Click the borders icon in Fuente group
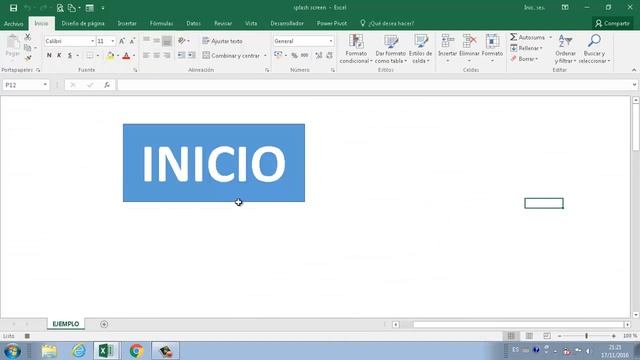The height and width of the screenshot is (360, 640). (x=90, y=56)
